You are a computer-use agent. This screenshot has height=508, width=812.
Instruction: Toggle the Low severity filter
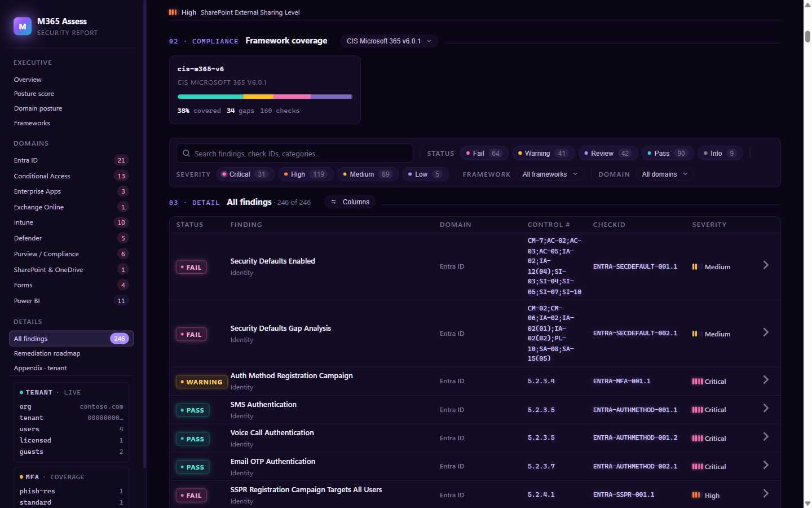(x=425, y=174)
